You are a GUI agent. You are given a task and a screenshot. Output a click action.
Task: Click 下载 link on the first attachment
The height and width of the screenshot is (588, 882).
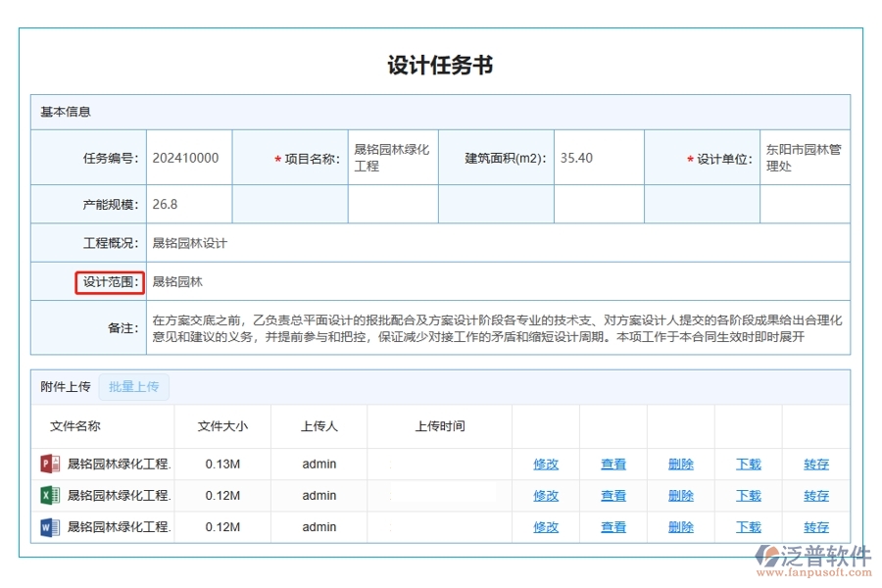[x=748, y=464]
